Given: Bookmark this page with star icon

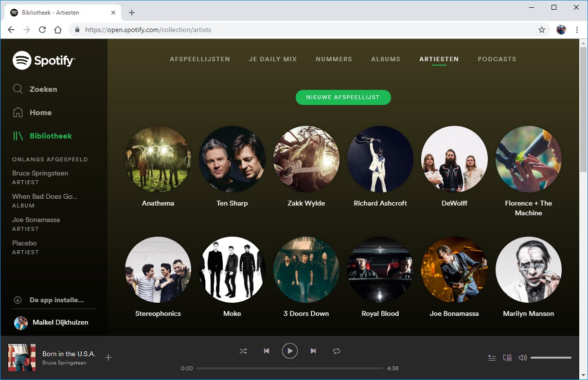Looking at the screenshot, I should pyautogui.click(x=542, y=30).
